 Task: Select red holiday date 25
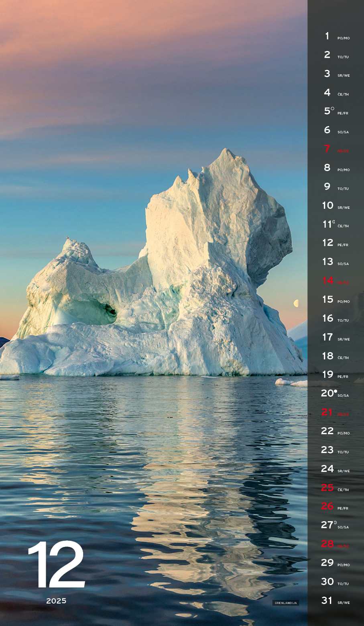tap(327, 487)
